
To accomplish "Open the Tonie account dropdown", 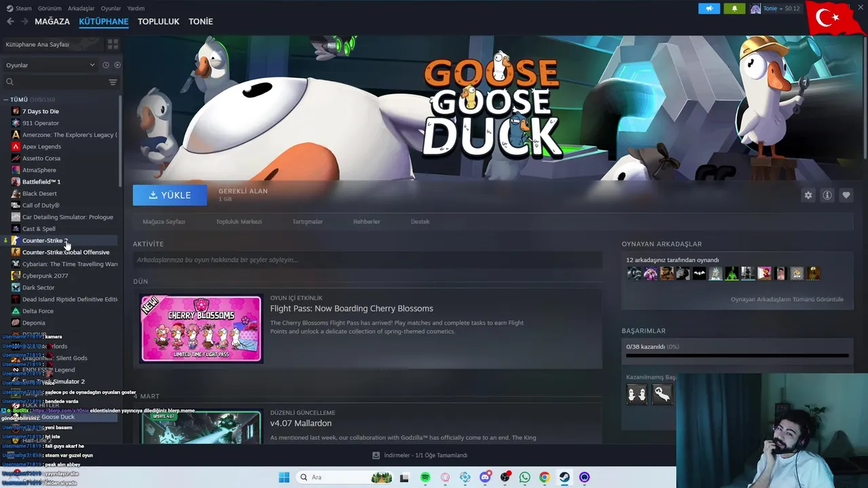I will point(774,8).
